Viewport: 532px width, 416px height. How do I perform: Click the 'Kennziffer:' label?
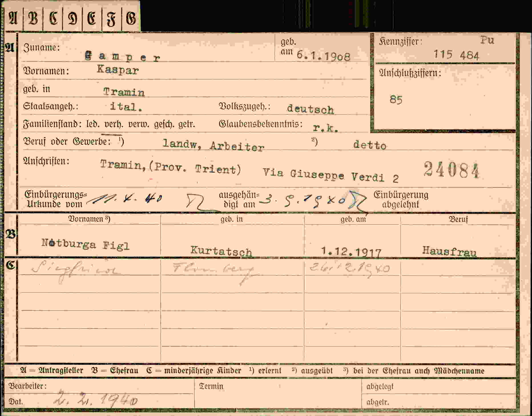pos(401,42)
